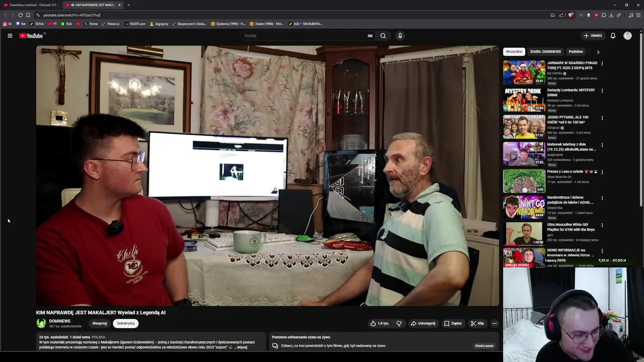The image size is (644, 362).
Task: Click the address bar URL
Action: coord(72,15)
